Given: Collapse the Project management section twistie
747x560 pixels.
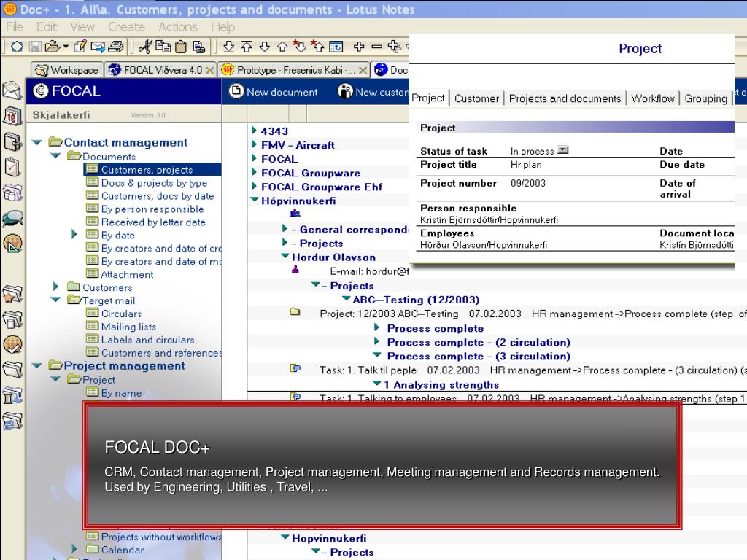Looking at the screenshot, I should point(37,365).
